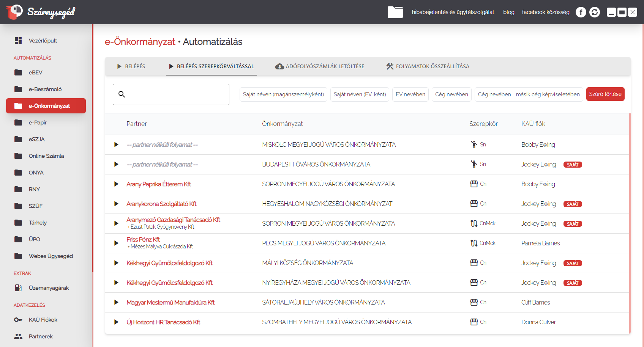Image resolution: width=644 pixels, height=347 pixels.
Task: Expand the Arany Paprika Étterem Kft row
Action: pyautogui.click(x=116, y=184)
